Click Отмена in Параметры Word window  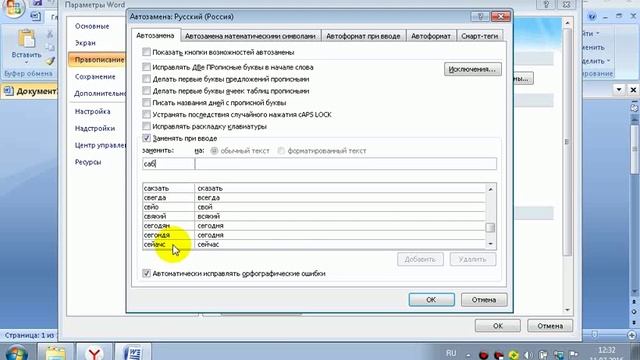click(550, 326)
